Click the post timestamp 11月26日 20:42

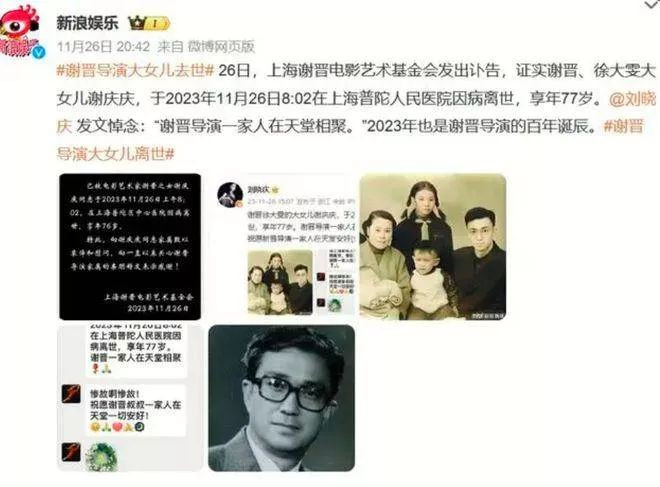[x=103, y=46]
